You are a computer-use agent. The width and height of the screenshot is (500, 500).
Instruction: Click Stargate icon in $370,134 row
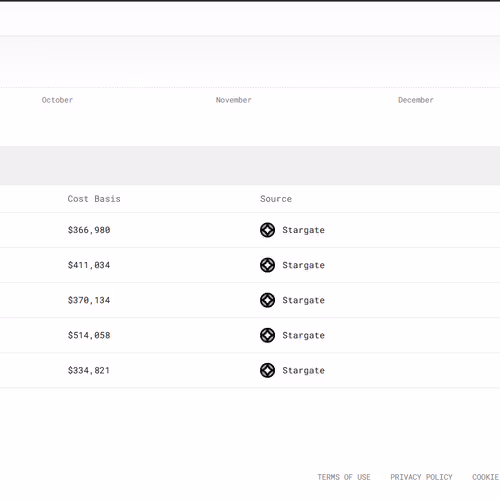(267, 300)
